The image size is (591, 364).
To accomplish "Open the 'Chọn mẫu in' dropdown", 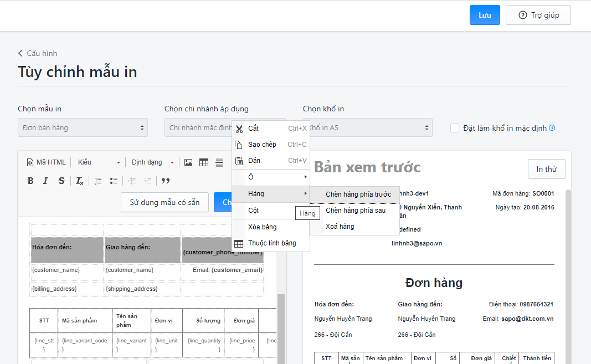I will (83, 127).
